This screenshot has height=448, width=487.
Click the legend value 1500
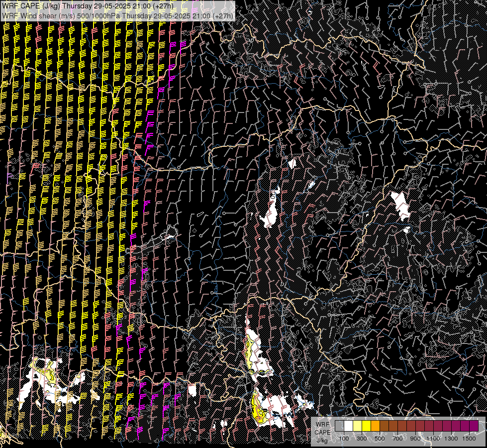coord(469,439)
